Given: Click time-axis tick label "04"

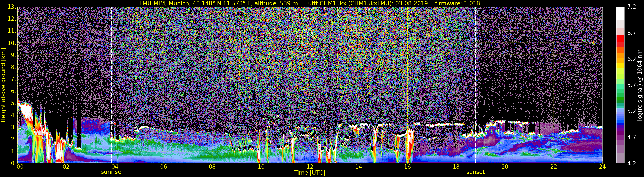Looking at the screenshot, I should pyautogui.click(x=115, y=167).
